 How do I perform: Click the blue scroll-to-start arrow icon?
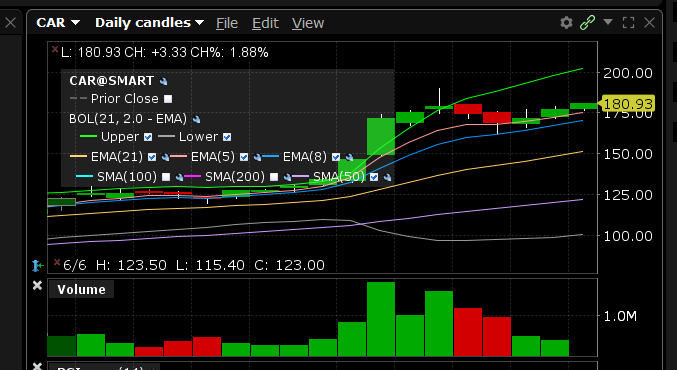pyautogui.click(x=38, y=266)
